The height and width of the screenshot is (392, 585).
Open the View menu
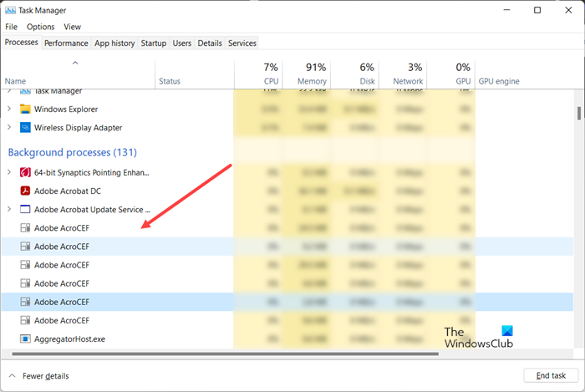tap(72, 27)
